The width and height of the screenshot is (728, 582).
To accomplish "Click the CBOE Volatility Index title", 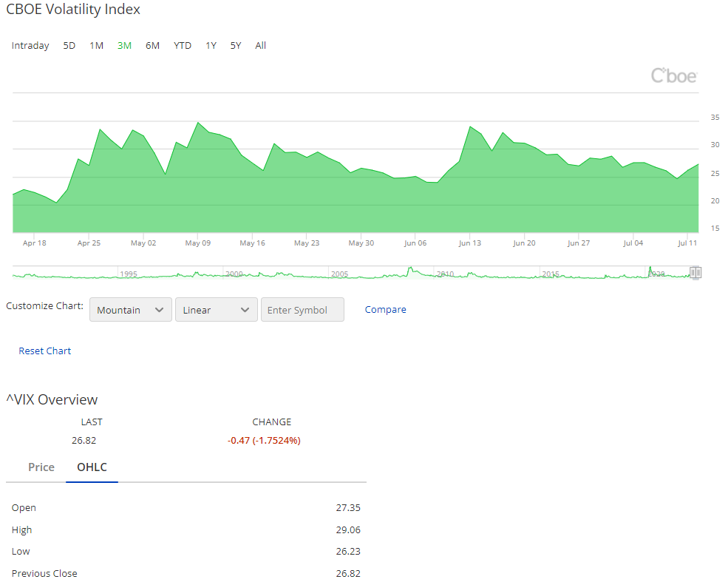I will (73, 10).
